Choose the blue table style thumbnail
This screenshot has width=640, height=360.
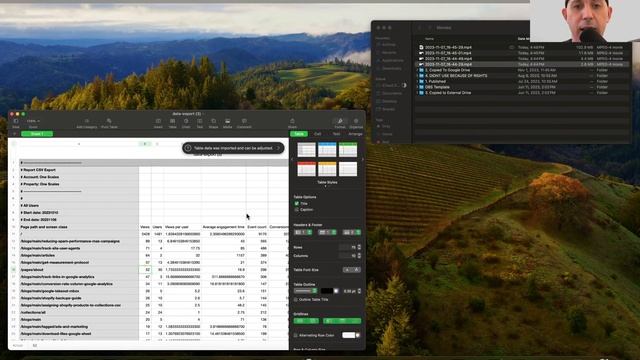[x=327, y=150]
